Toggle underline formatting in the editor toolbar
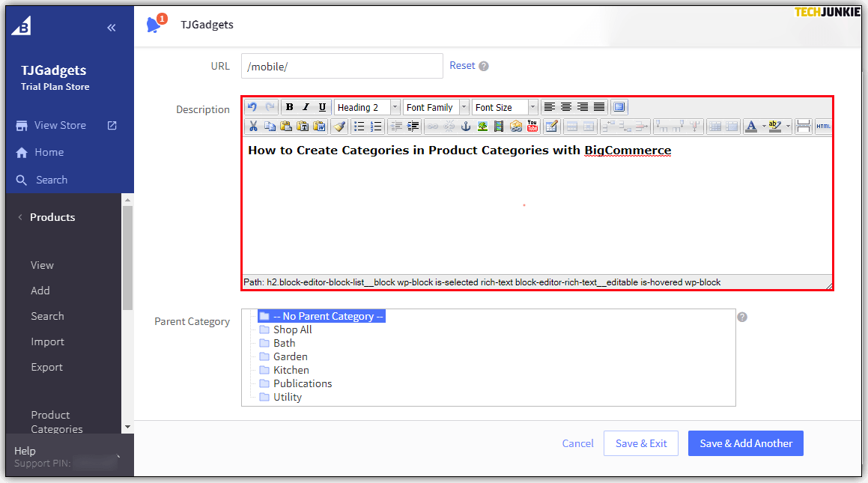 click(x=322, y=107)
